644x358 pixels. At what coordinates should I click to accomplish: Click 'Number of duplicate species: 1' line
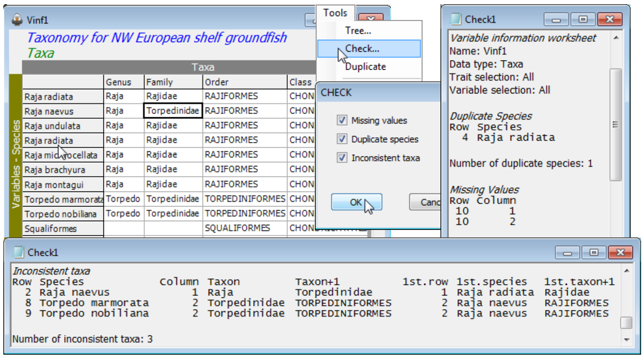(x=521, y=163)
